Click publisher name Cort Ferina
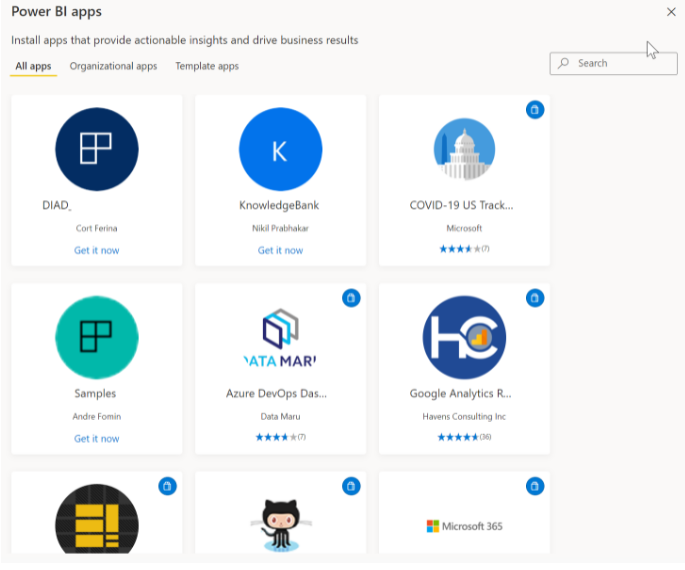Screen dimensions: 685x570 pos(97,228)
